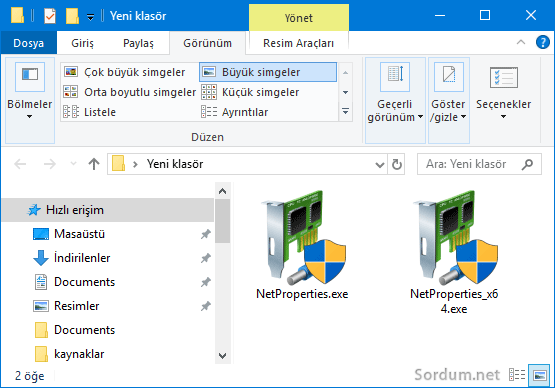Open Resimler in the navigation pane

click(108, 306)
